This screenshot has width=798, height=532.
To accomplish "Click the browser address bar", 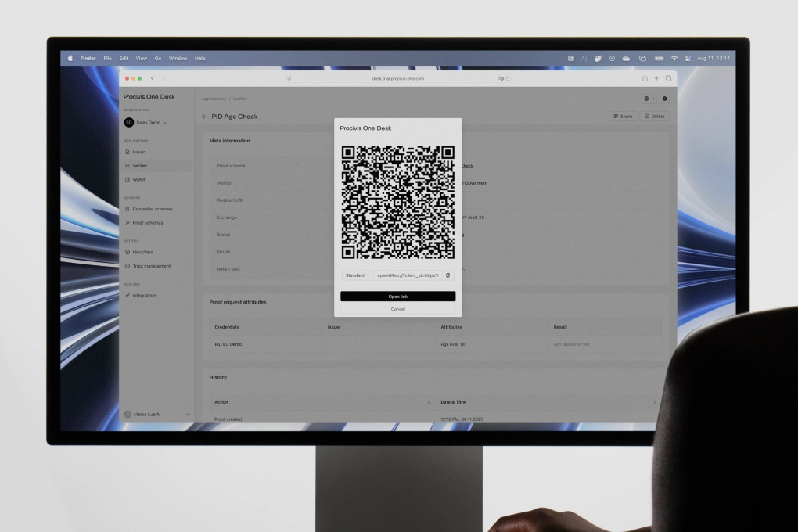I will point(398,78).
